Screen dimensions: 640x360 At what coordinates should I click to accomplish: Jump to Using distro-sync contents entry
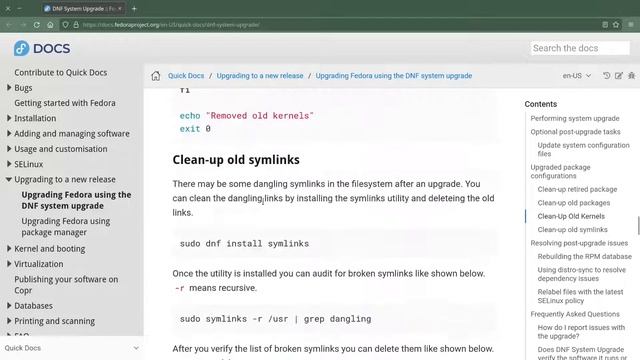coord(582,274)
